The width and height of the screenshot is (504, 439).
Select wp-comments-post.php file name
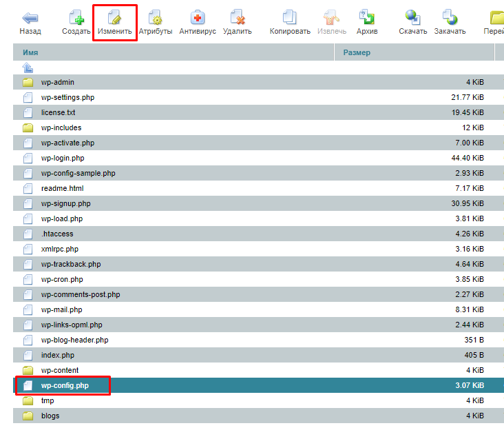click(81, 294)
